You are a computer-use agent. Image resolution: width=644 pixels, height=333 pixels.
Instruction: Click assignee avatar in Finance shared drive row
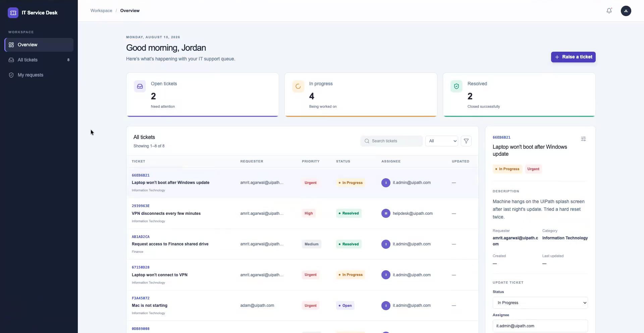[386, 244]
